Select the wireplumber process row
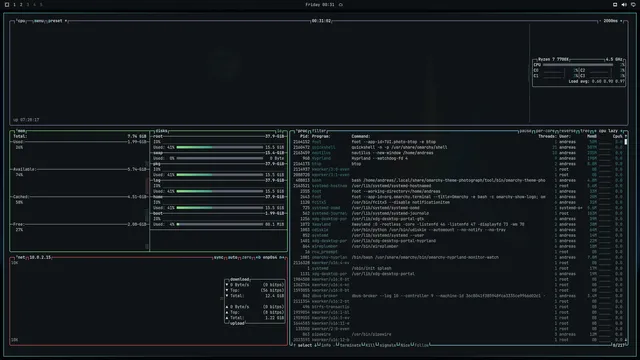Viewport: 640px width, 360px height. click(458, 246)
